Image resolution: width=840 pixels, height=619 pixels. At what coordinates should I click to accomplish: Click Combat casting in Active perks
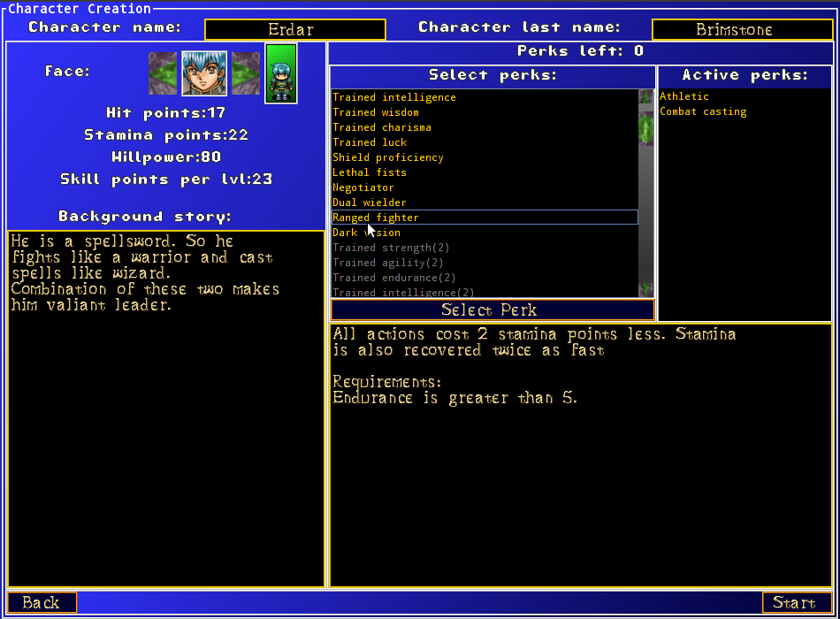pos(703,111)
